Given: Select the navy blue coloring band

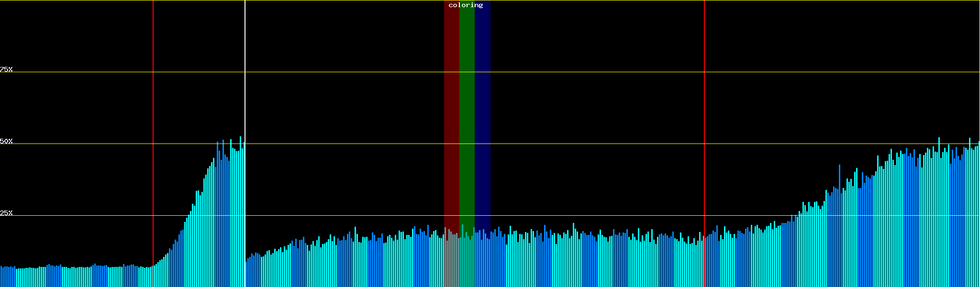Looking at the screenshot, I should (482, 96).
